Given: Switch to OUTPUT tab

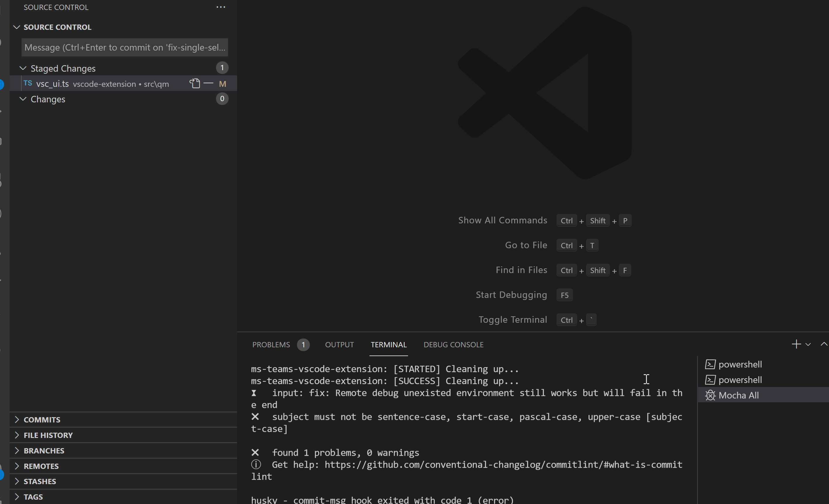Looking at the screenshot, I should [339, 344].
